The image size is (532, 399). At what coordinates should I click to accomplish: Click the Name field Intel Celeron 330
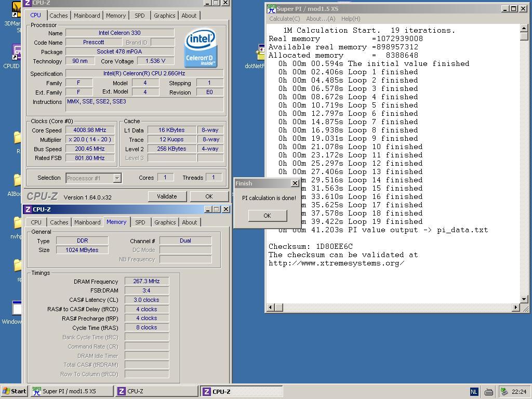pos(120,33)
